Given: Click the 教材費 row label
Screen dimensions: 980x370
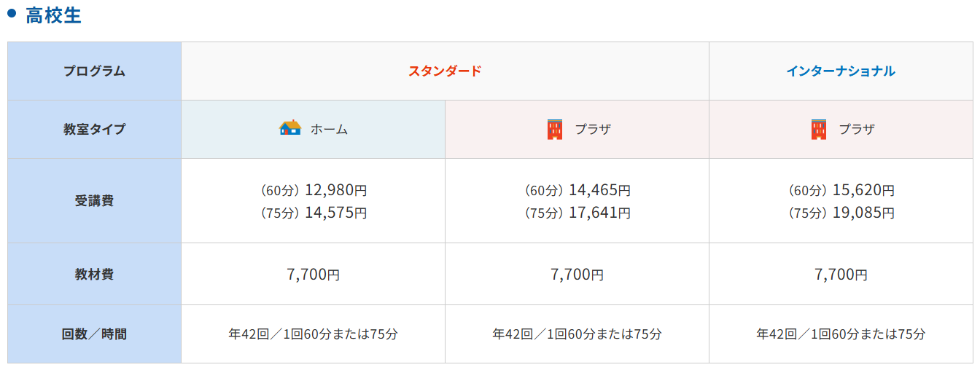Looking at the screenshot, I should point(94,275).
